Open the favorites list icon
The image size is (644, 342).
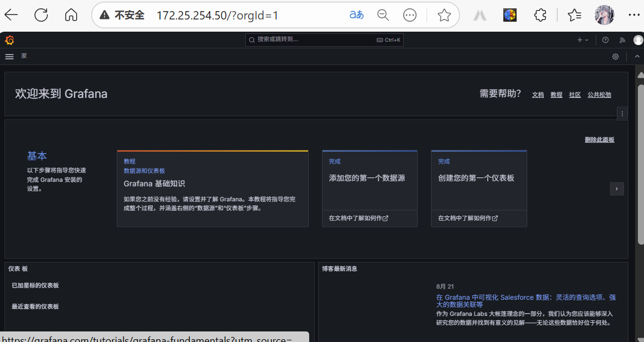point(574,15)
